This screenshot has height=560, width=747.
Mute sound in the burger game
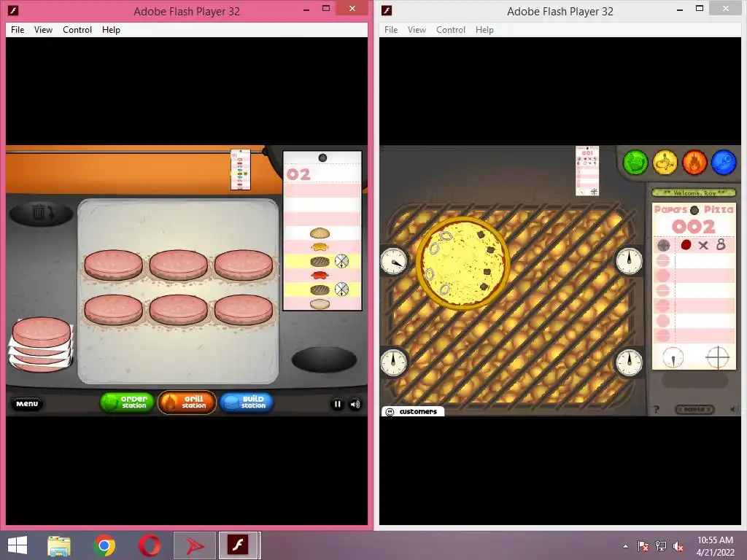pos(355,404)
